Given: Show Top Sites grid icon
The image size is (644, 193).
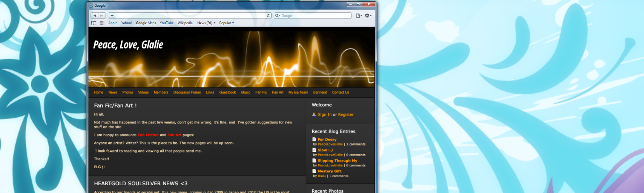Looking at the screenshot, I should (x=102, y=23).
